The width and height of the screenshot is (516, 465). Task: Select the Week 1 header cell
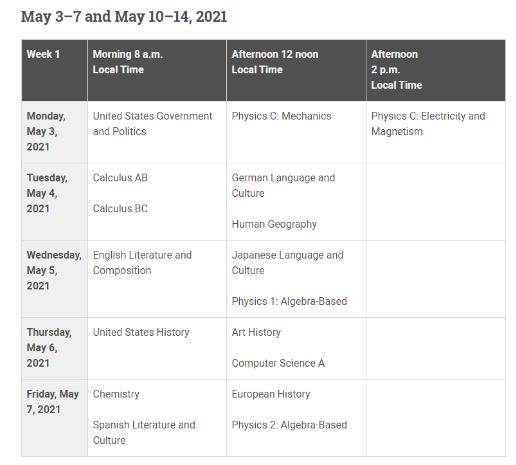pos(54,70)
